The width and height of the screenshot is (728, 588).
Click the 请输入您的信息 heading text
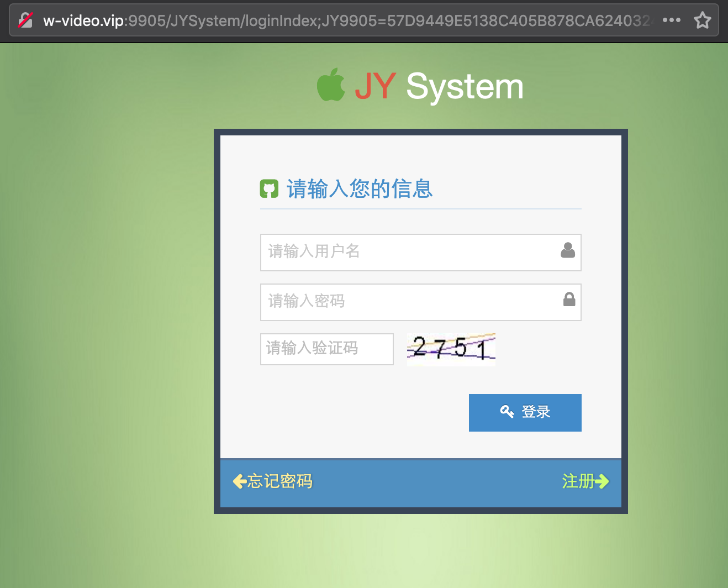tap(360, 189)
